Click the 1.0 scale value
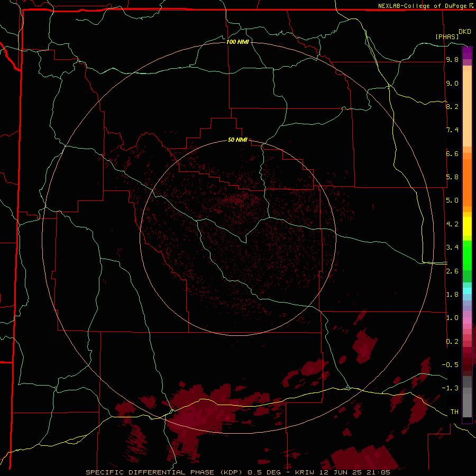The image size is (476, 476). (452, 318)
